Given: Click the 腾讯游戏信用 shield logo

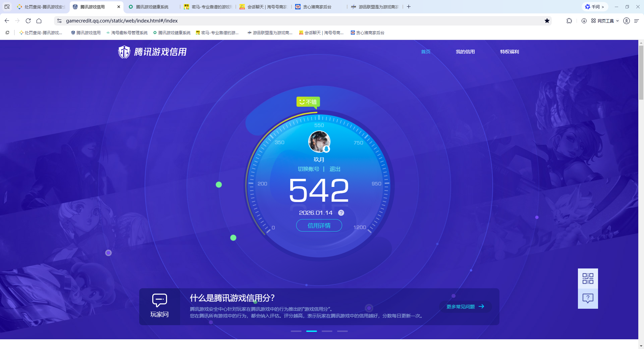Looking at the screenshot, I should pyautogui.click(x=124, y=52).
